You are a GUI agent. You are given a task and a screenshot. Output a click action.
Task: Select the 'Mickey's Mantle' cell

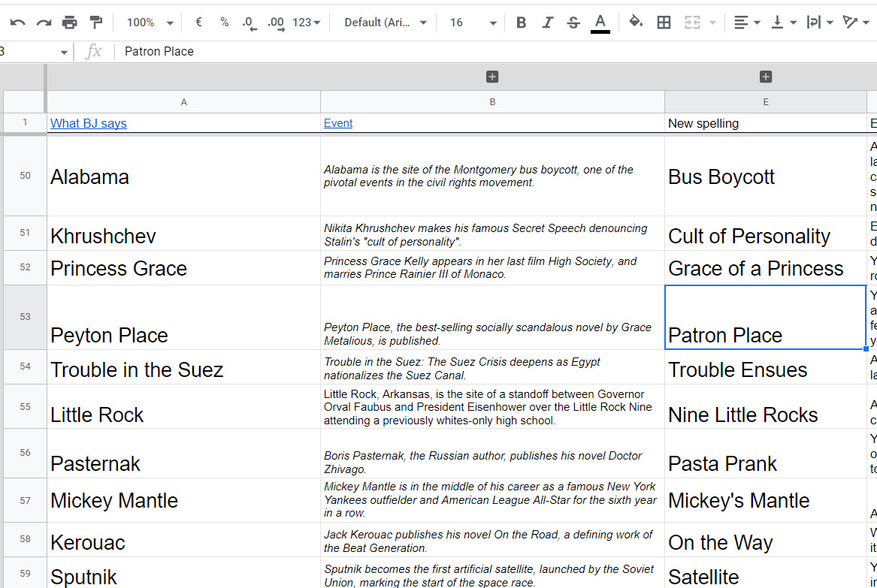click(x=765, y=500)
